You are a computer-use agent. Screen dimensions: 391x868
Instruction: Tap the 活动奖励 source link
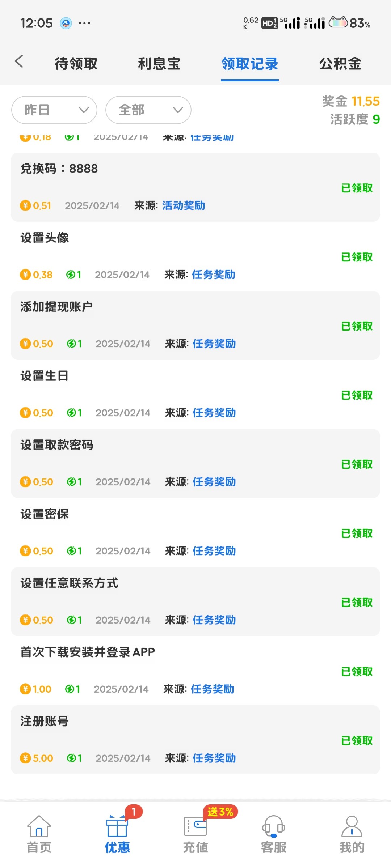tap(184, 206)
